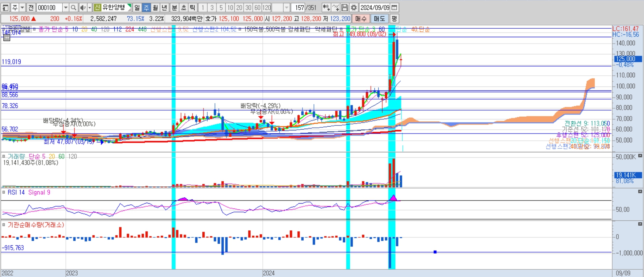
Task: Click the 매수 buy button
Action: point(361,18)
